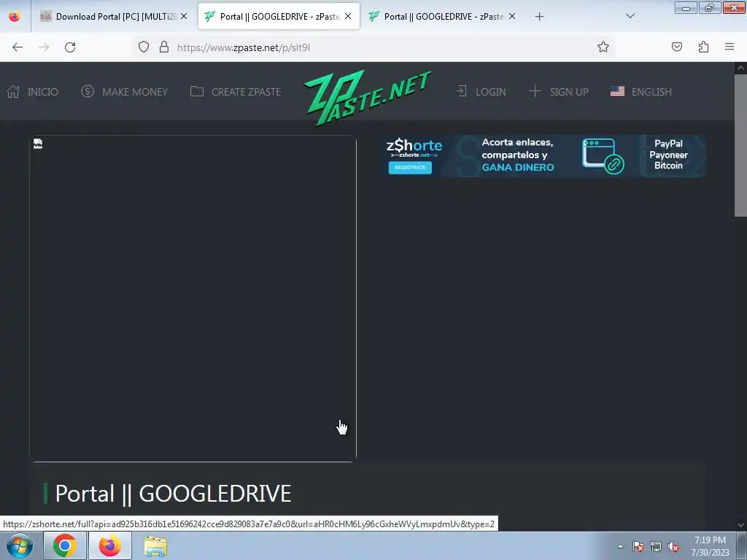Click the muted volume tray icon
Image resolution: width=747 pixels, height=560 pixels.
pyautogui.click(x=673, y=546)
